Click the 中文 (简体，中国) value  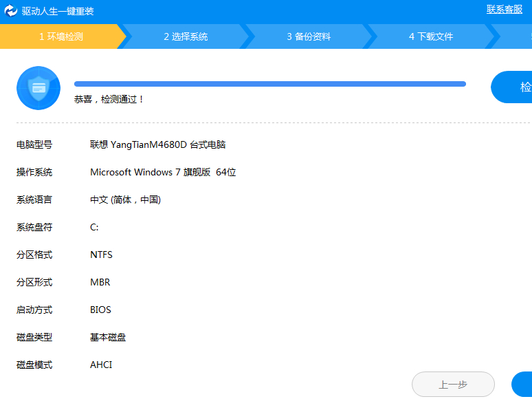click(x=126, y=199)
